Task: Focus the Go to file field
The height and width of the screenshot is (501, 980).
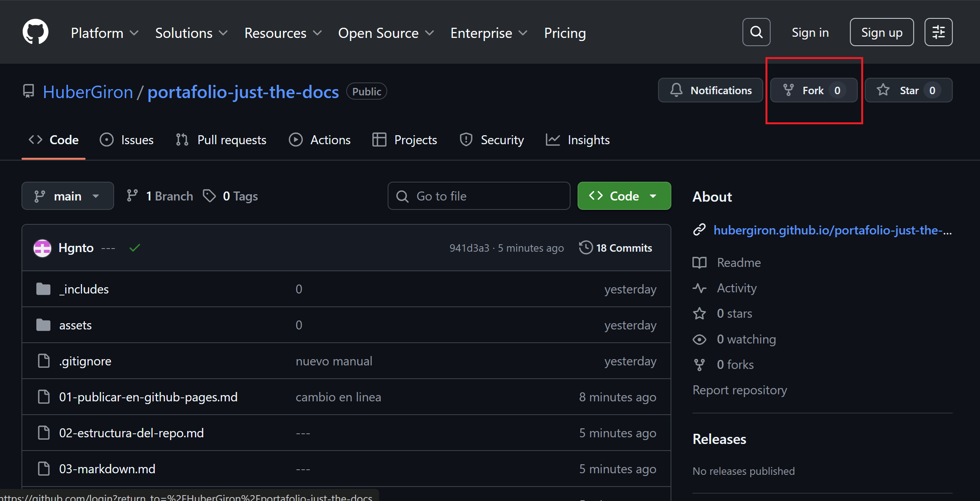Action: pyautogui.click(x=479, y=196)
